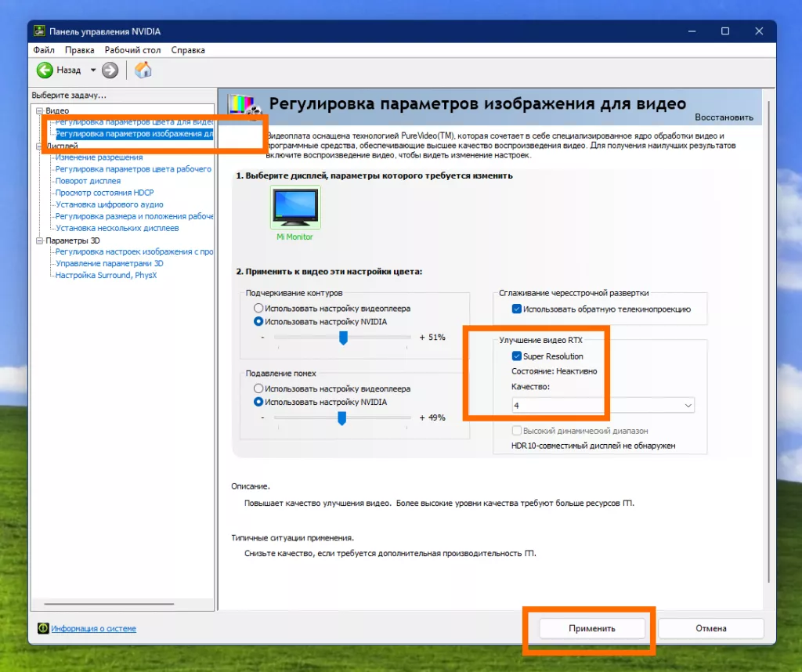Image resolution: width=802 pixels, height=672 pixels.
Task: Maximize the NVIDIA control panel window
Action: tap(724, 31)
